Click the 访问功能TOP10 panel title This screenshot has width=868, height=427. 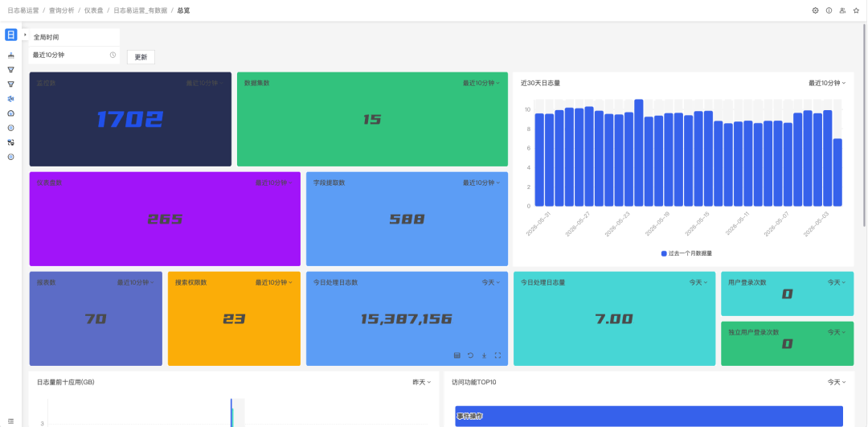474,382
